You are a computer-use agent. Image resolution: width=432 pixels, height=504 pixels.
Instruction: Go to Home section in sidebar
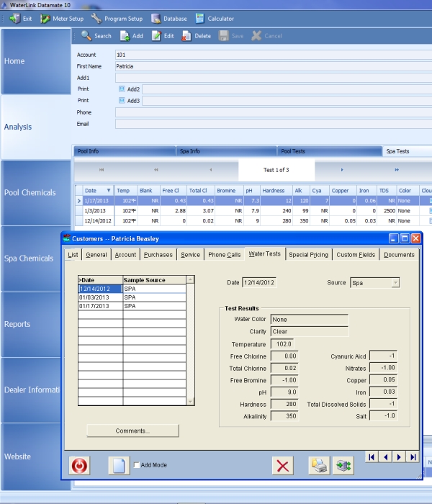point(36,61)
